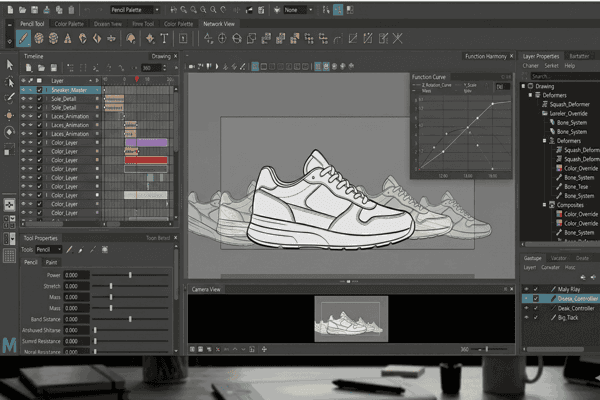Click the Search field in Layer Properties
Viewport: 600px width, 400px height.
click(564, 76)
